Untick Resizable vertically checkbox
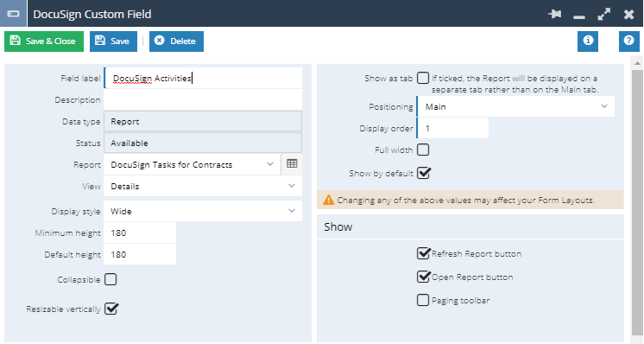Image resolution: width=644 pixels, height=344 pixels. [111, 309]
